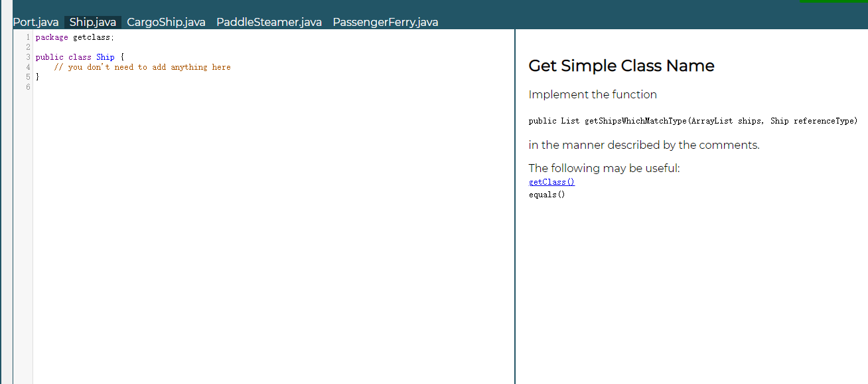This screenshot has width=868, height=384.
Task: Open the getClass() documentation link
Action: [551, 181]
